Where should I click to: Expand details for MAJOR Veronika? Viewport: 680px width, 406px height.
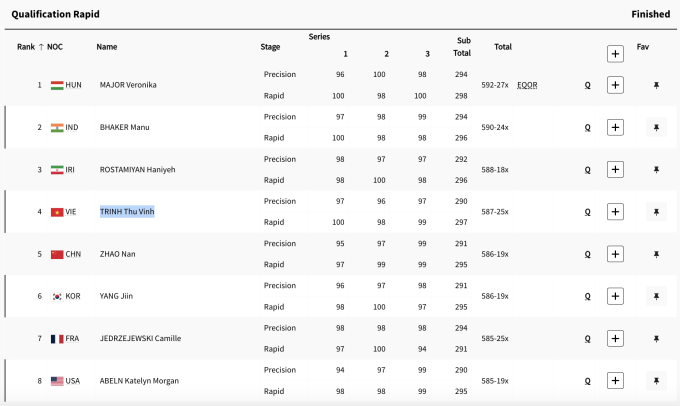pos(615,85)
